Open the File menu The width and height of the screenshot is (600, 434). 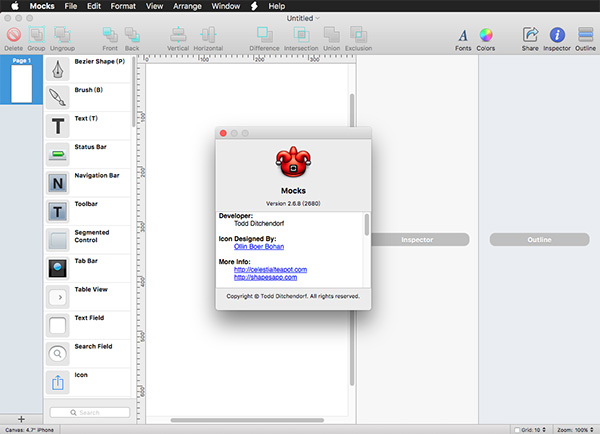[71, 6]
